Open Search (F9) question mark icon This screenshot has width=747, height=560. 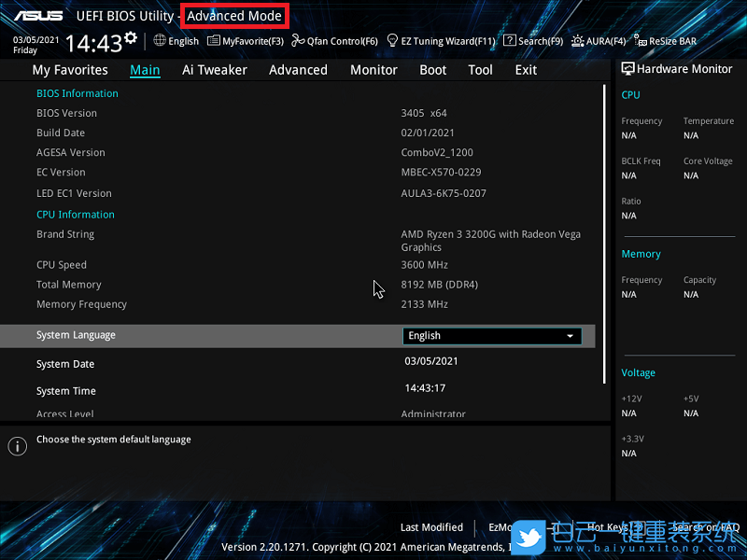pos(510,41)
